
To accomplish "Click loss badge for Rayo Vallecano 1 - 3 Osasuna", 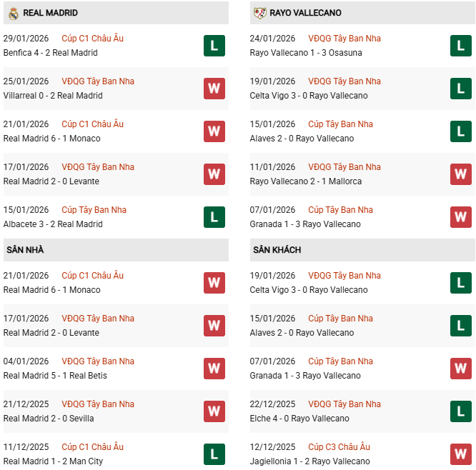I will pos(460,46).
